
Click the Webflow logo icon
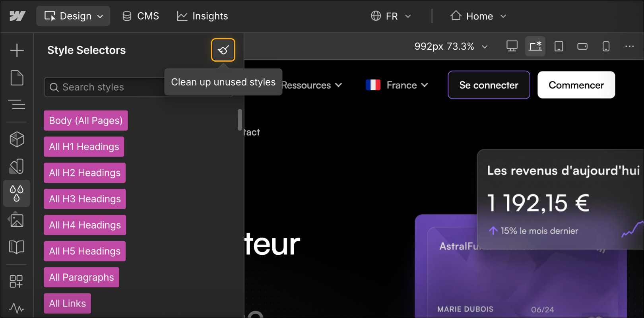[17, 16]
